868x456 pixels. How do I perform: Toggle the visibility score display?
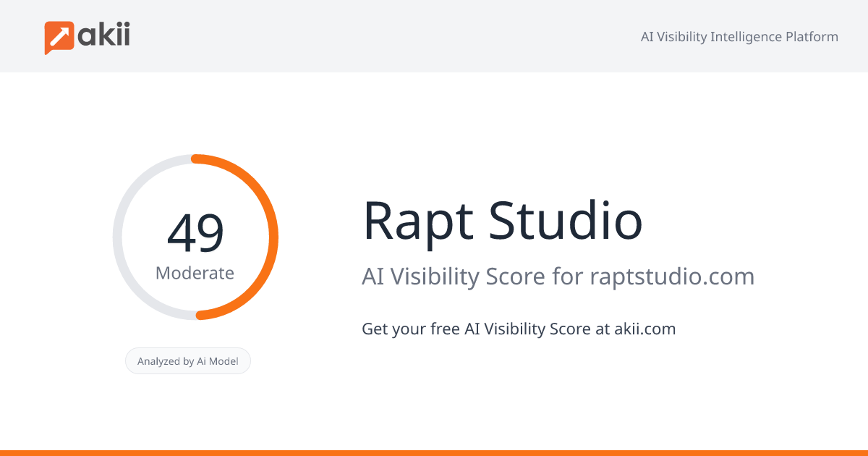[x=195, y=232]
